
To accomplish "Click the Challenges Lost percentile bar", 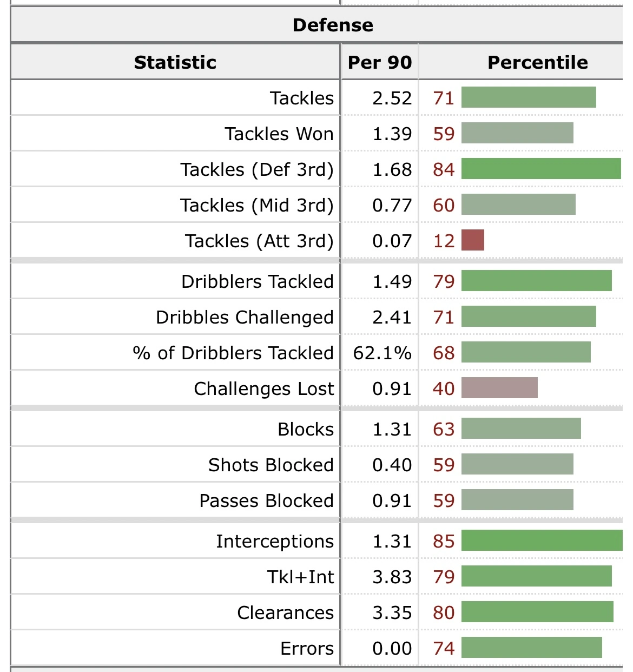I will pyautogui.click(x=499, y=388).
